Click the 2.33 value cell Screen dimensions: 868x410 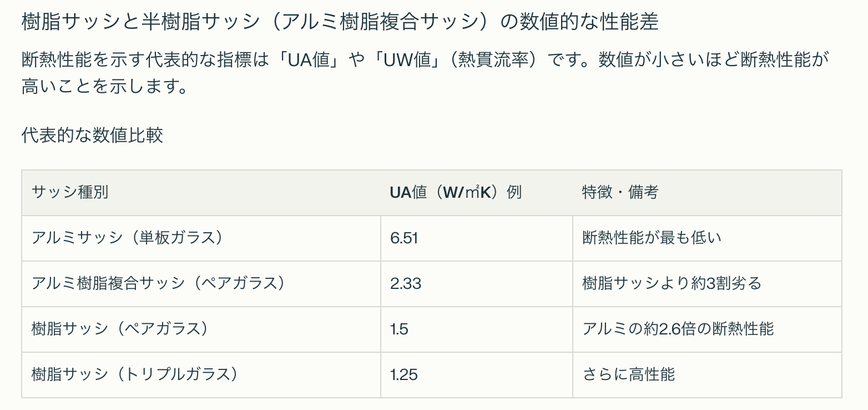tap(477, 284)
